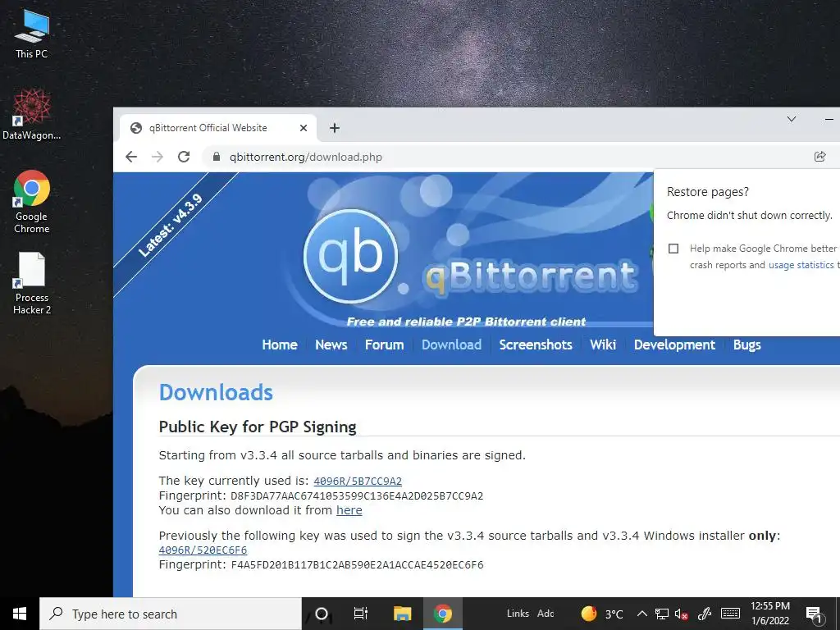Screen dimensions: 840x630
Task: Open the 4096R/5B7CC9A2 key link
Action: pyautogui.click(x=358, y=481)
